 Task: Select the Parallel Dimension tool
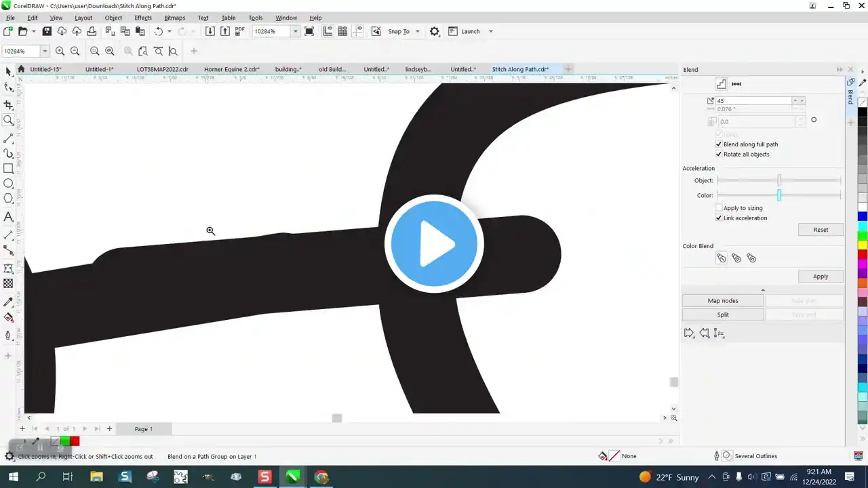tap(8, 235)
